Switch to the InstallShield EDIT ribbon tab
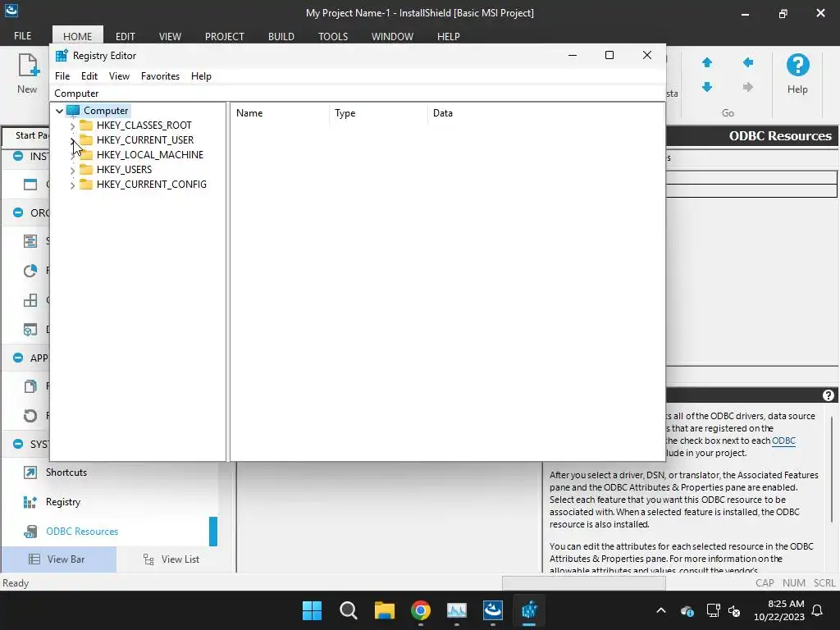 coord(126,36)
